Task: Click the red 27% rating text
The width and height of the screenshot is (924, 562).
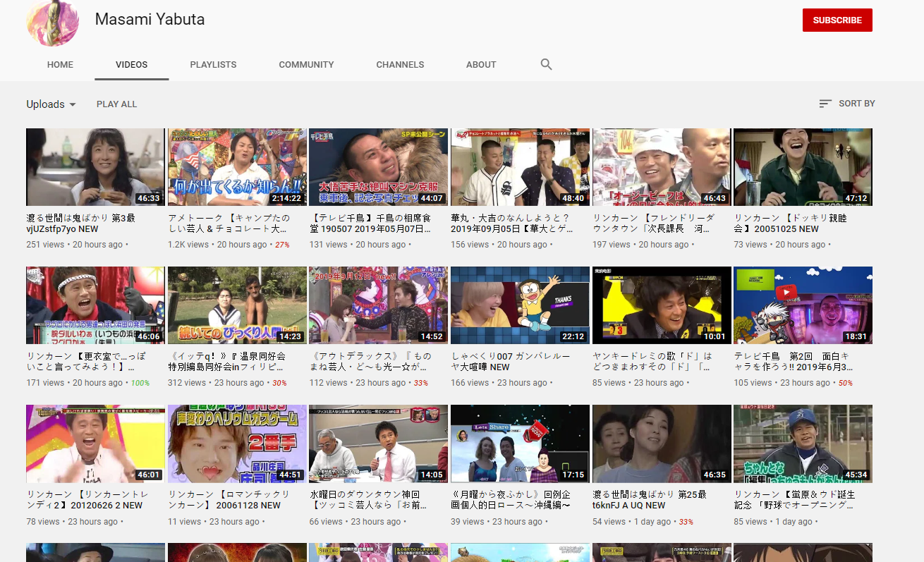Action: click(x=282, y=245)
